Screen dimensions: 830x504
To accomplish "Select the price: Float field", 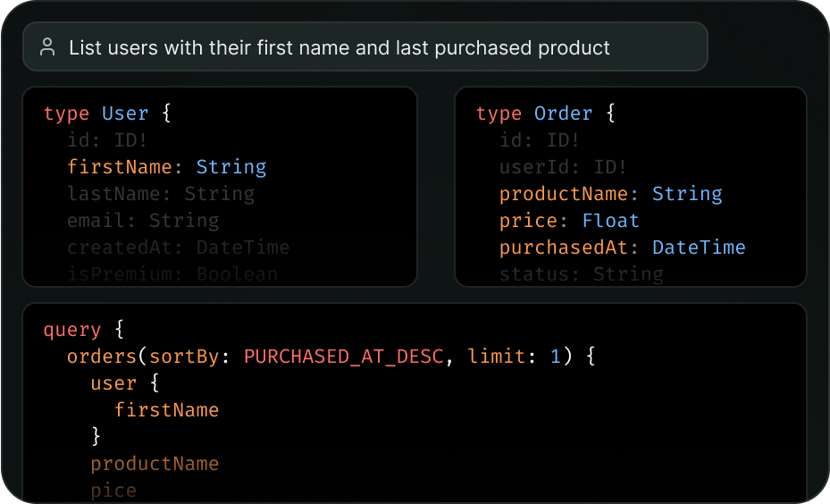I will (569, 221).
